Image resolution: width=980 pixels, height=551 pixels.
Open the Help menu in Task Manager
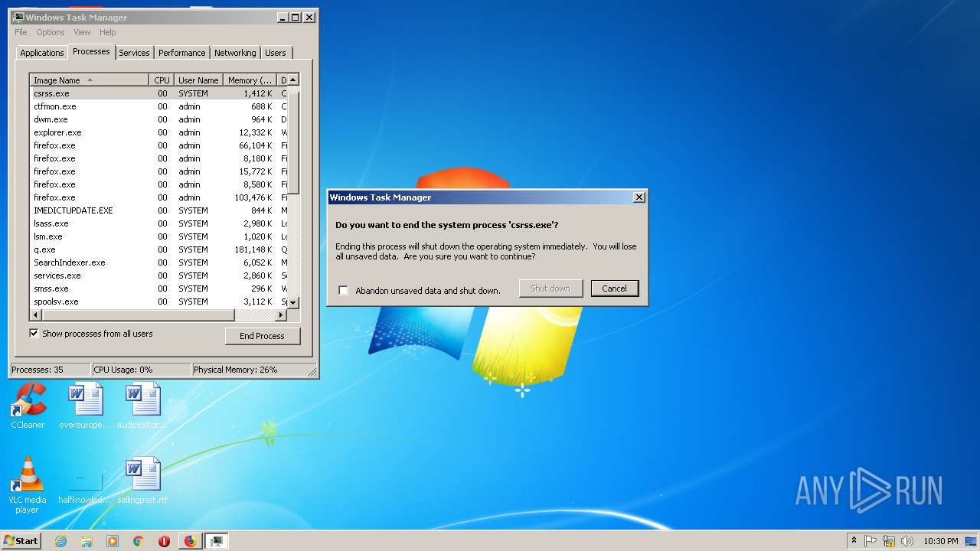(108, 32)
